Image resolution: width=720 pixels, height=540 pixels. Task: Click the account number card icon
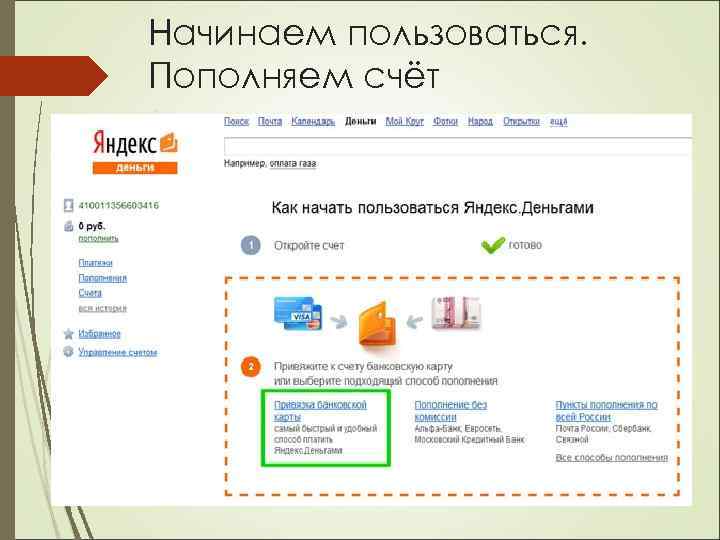[68, 205]
